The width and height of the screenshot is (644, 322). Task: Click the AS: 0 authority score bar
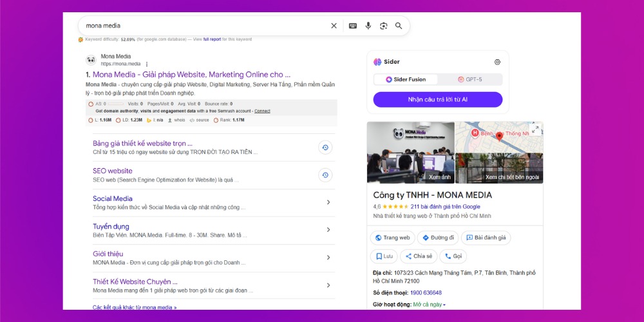(106, 104)
